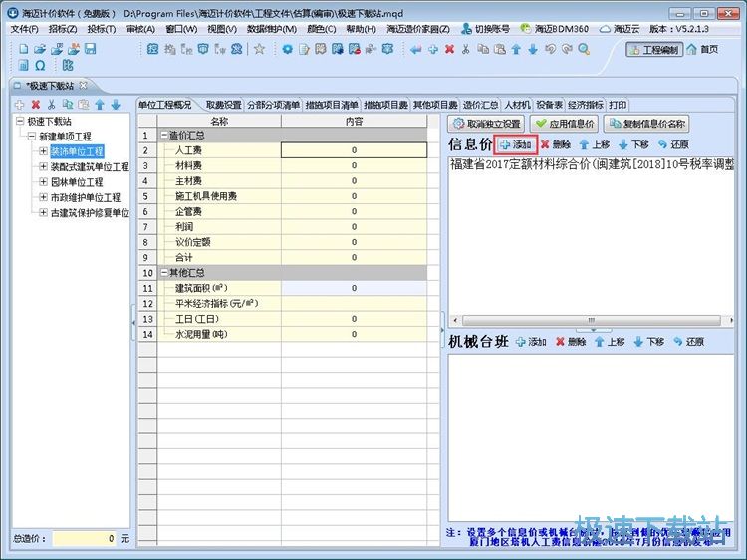Click the 复制信息价名称 button
This screenshot has width=747, height=560.
pos(646,124)
